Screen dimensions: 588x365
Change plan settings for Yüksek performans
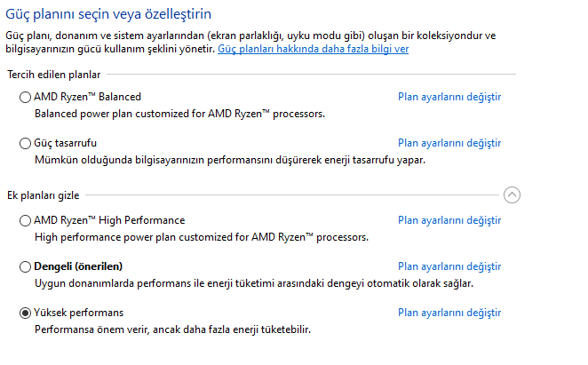(449, 313)
